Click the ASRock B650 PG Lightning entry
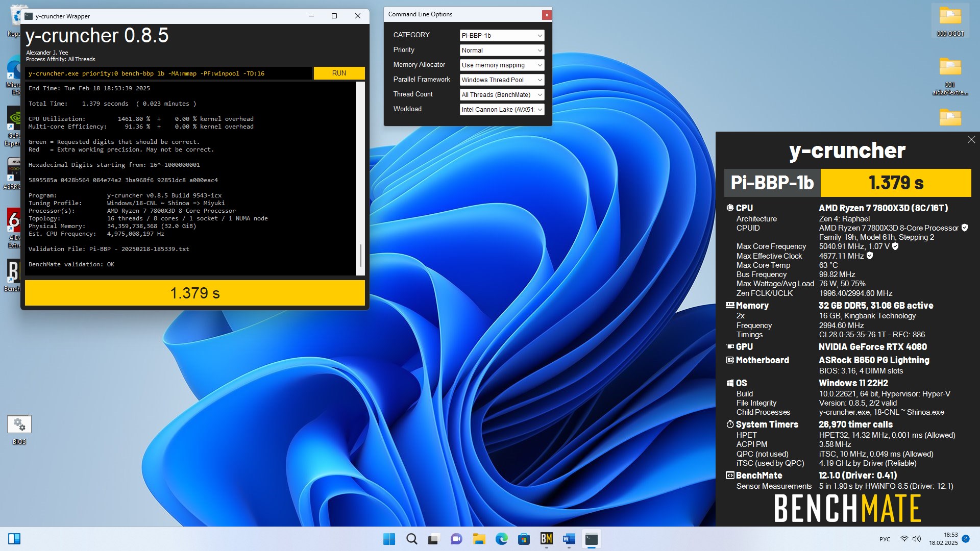The width and height of the screenshot is (980, 551). point(874,360)
